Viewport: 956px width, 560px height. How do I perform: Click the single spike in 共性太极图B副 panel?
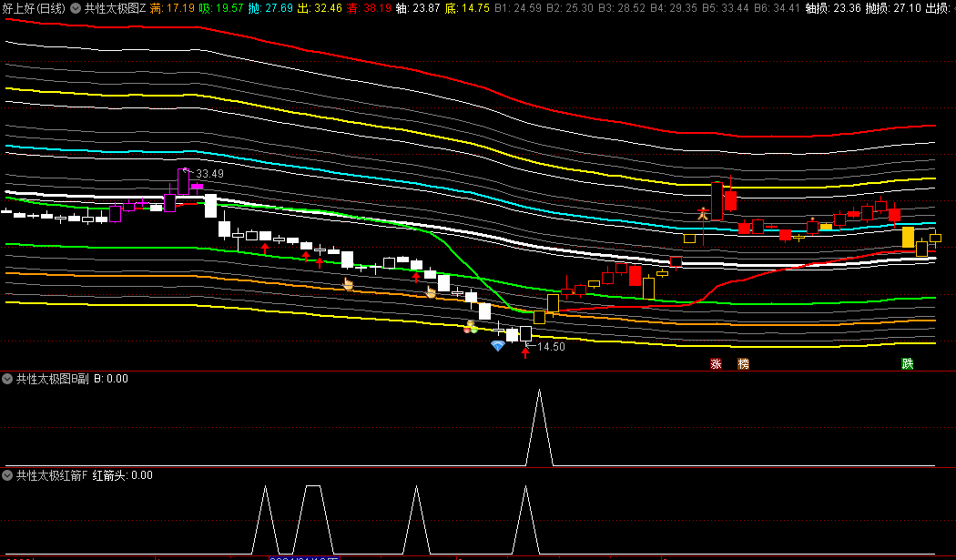tap(540, 427)
